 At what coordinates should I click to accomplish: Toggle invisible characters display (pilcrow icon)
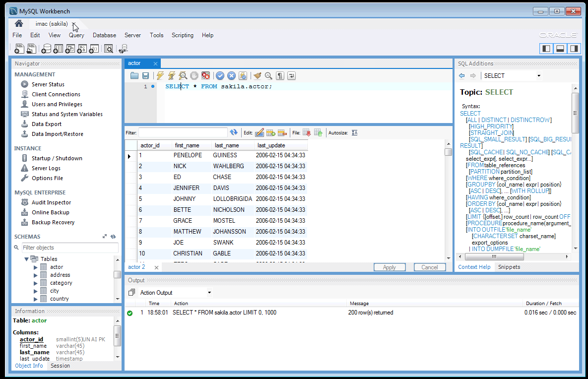[280, 76]
